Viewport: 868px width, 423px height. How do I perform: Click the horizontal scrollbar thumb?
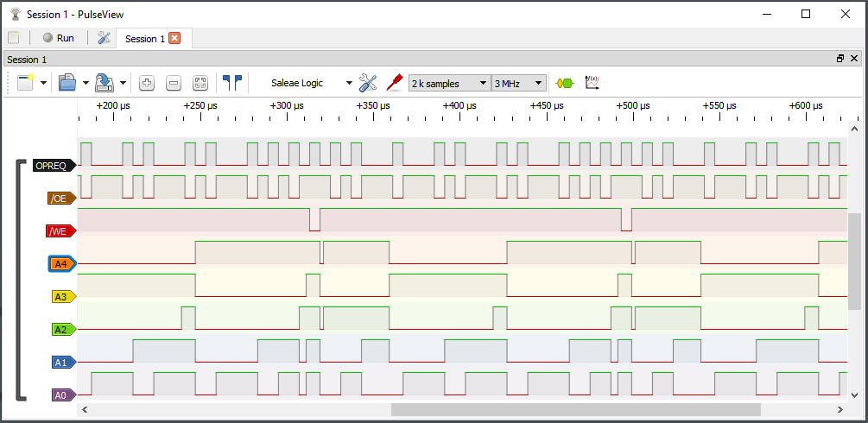(x=575, y=409)
